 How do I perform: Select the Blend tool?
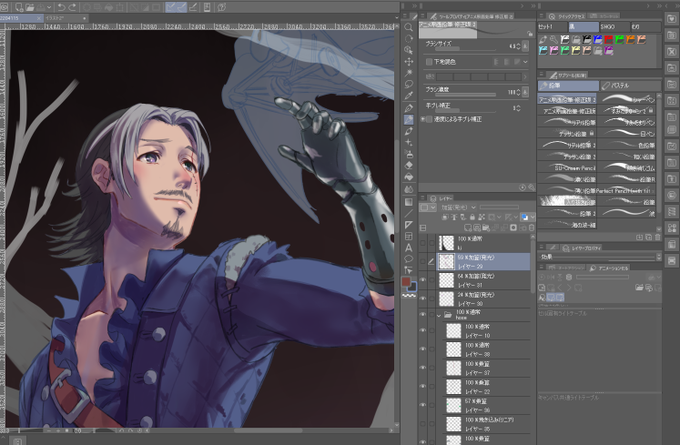click(408, 189)
